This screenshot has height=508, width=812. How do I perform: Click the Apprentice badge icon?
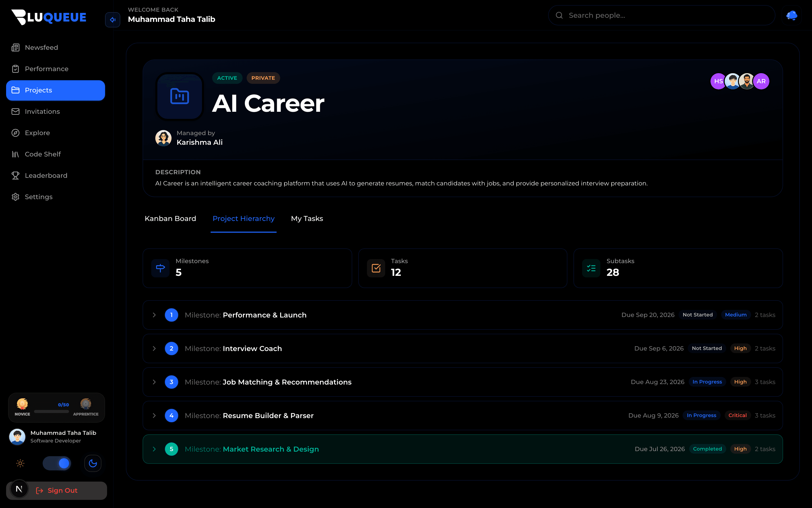pyautogui.click(x=86, y=404)
